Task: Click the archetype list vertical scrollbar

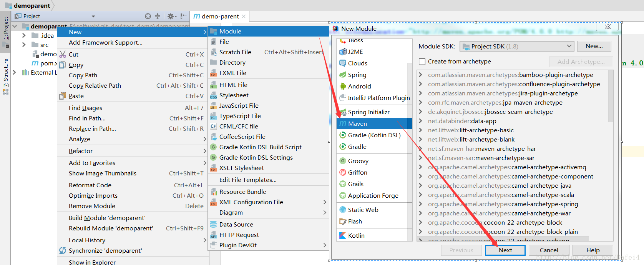Action: 611,96
